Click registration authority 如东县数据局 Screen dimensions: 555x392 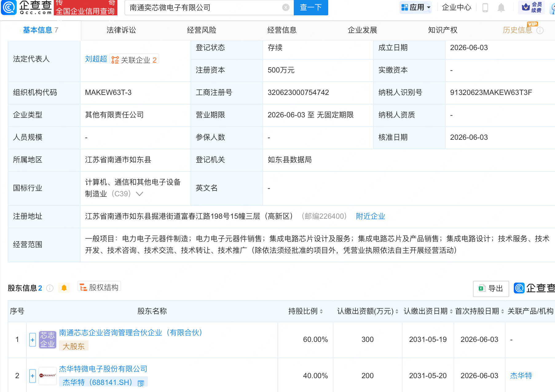(289, 160)
